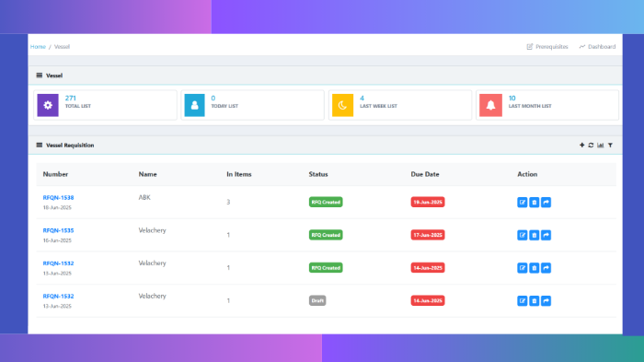Click the 10 Last Month List count
Viewport: 644px width, 362px height.
coord(512,98)
